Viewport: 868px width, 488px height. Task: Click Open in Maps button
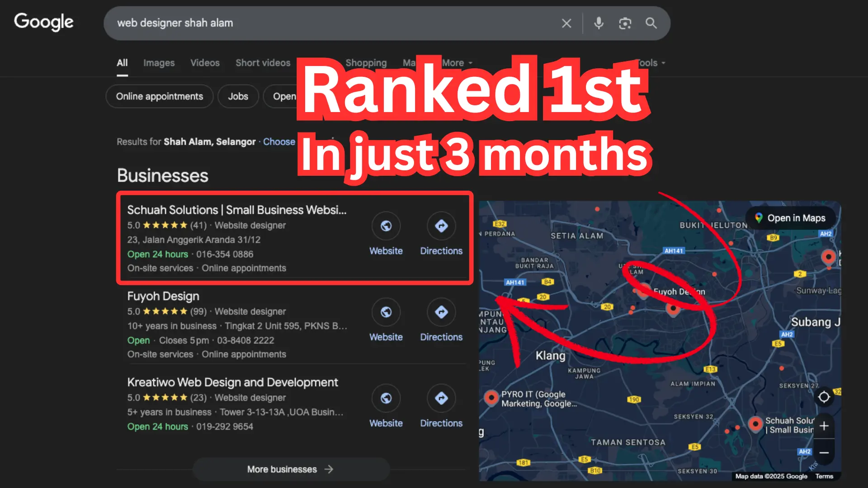point(790,218)
